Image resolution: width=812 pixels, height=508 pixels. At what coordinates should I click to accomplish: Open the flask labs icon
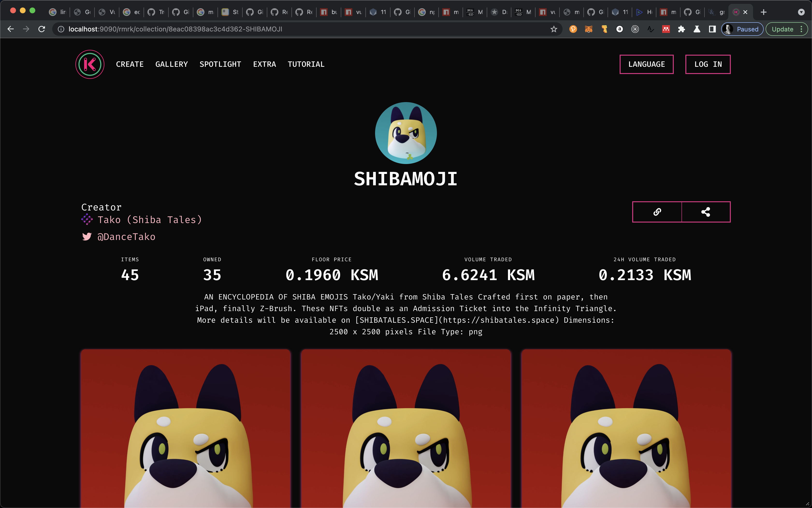[x=696, y=29]
